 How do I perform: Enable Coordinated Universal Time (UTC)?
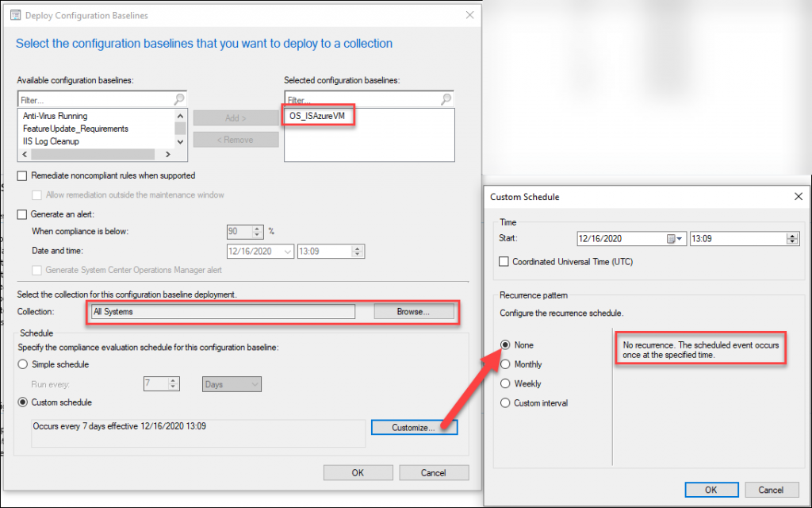(504, 261)
